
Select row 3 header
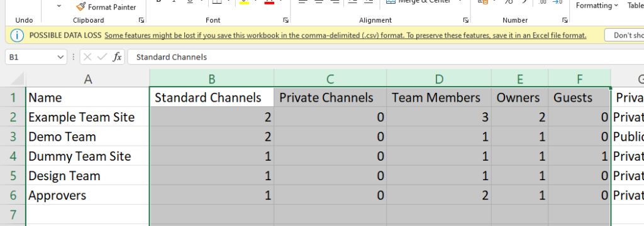[x=13, y=137]
